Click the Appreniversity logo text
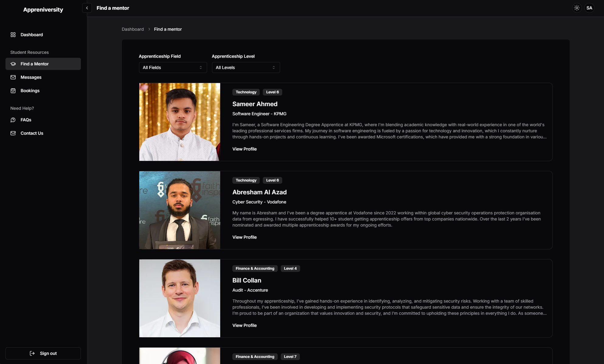This screenshot has height=364, width=604. (43, 10)
